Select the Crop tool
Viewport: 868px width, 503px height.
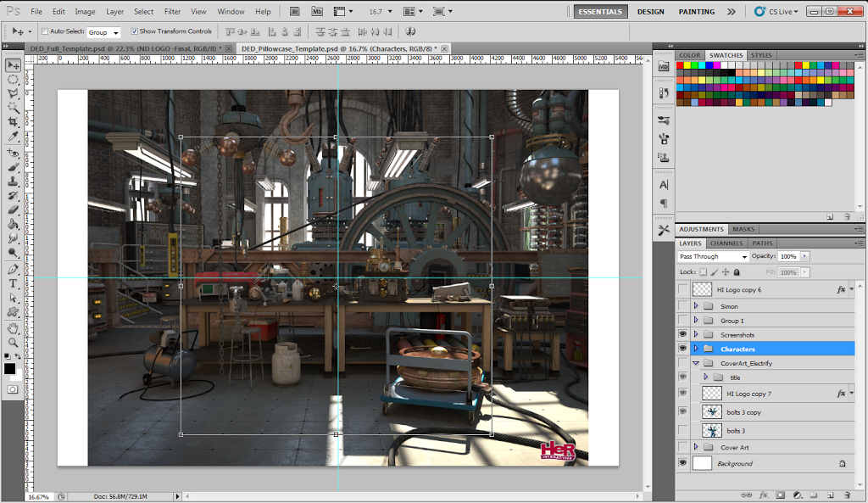pos(13,122)
